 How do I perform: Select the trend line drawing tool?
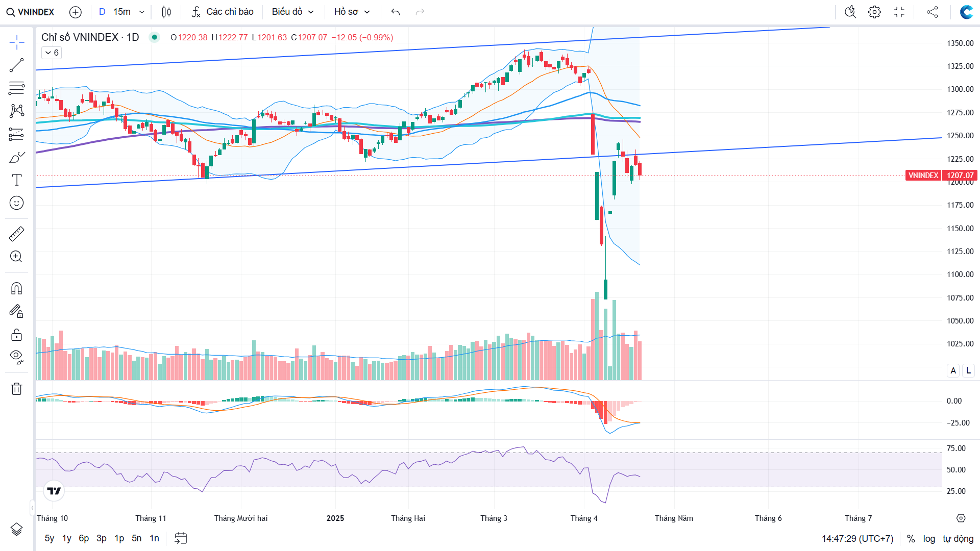click(x=16, y=65)
